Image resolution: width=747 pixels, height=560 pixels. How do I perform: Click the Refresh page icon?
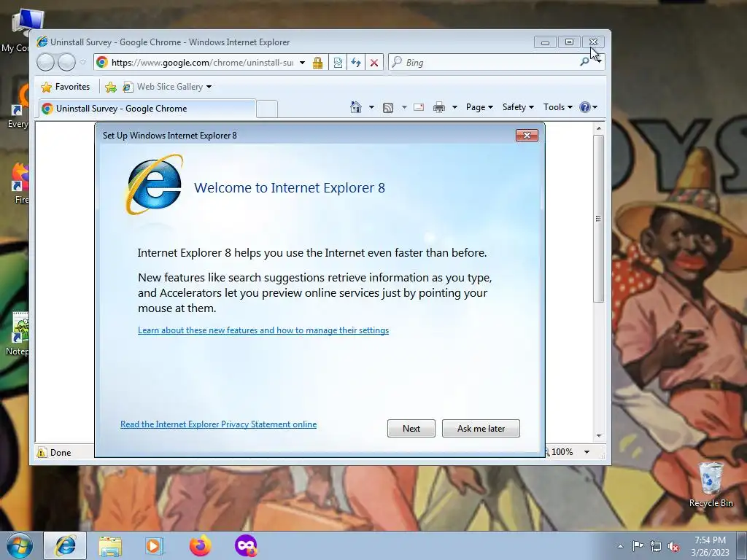(356, 63)
